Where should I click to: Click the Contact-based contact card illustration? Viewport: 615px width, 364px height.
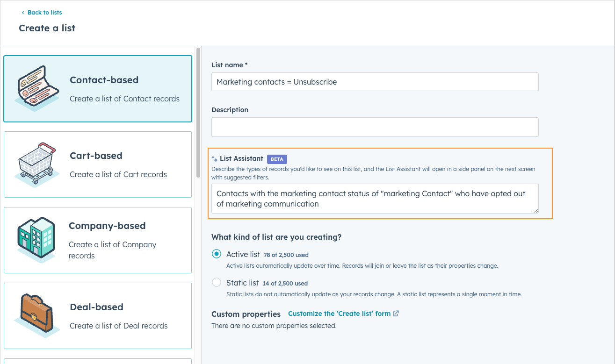tap(37, 88)
